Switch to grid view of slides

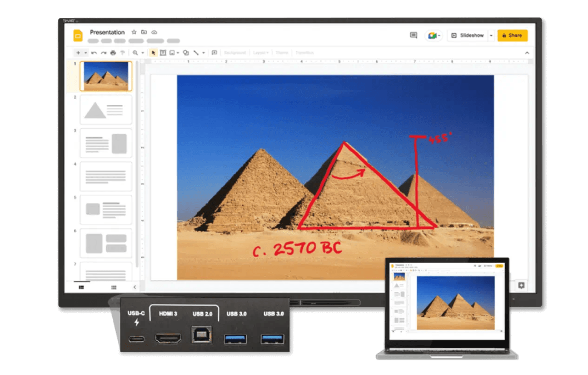click(113, 287)
